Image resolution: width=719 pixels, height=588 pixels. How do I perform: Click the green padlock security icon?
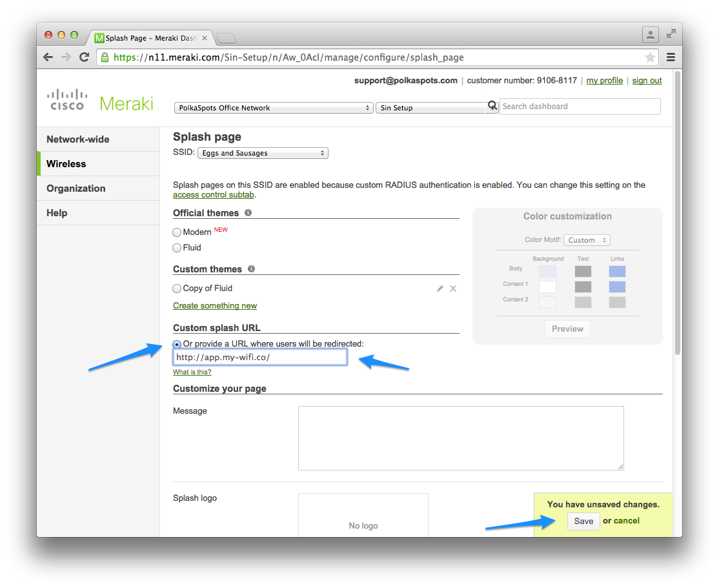pyautogui.click(x=105, y=57)
